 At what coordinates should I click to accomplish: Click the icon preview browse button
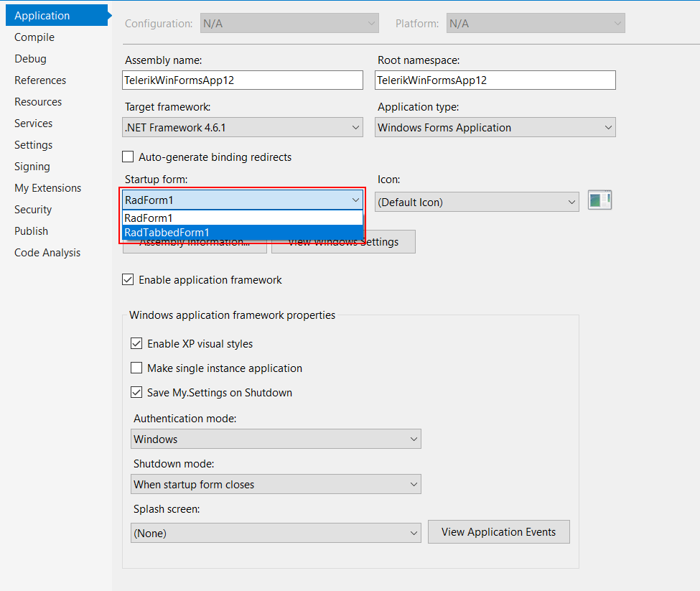pos(599,200)
